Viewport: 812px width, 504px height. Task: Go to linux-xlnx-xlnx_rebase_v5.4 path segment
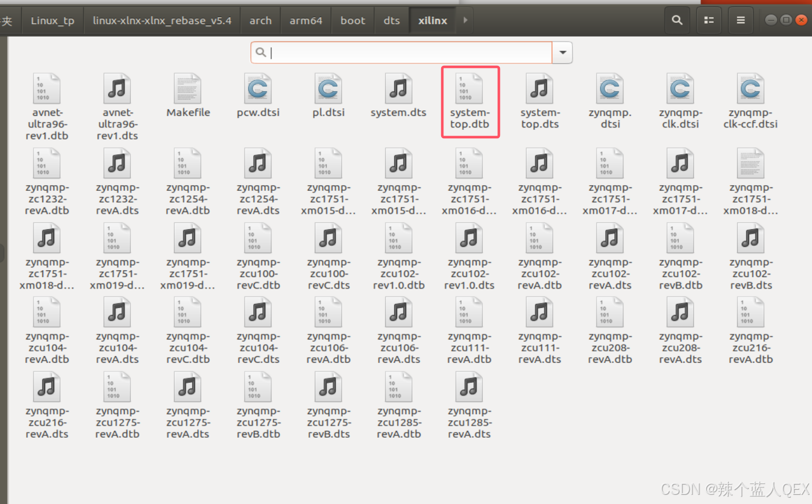162,21
